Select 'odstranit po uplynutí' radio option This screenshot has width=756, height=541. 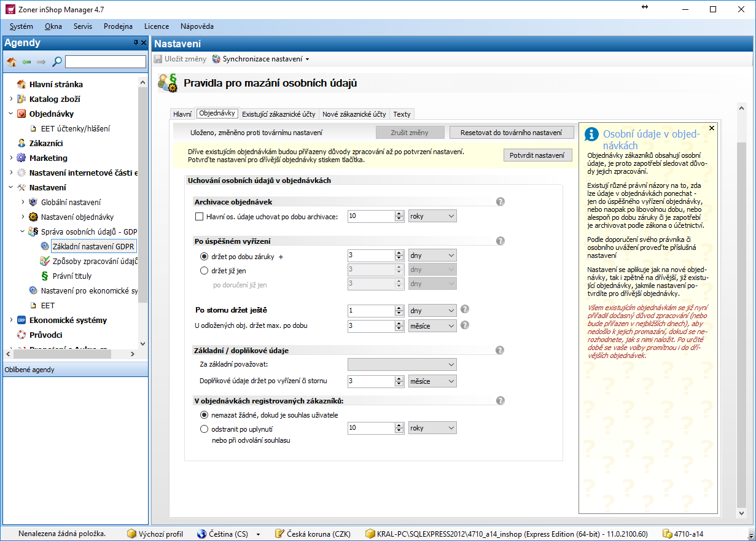pyautogui.click(x=205, y=429)
